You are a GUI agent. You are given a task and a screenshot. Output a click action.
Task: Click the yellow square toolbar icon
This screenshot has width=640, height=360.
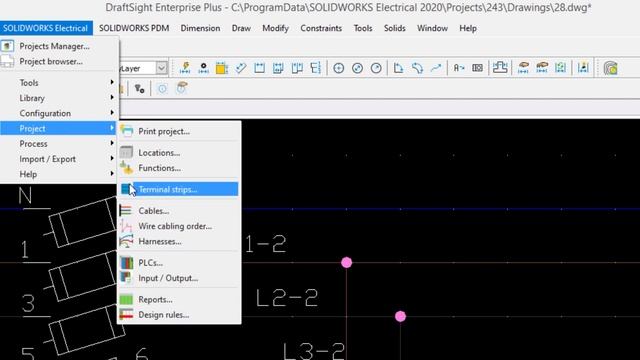222,68
